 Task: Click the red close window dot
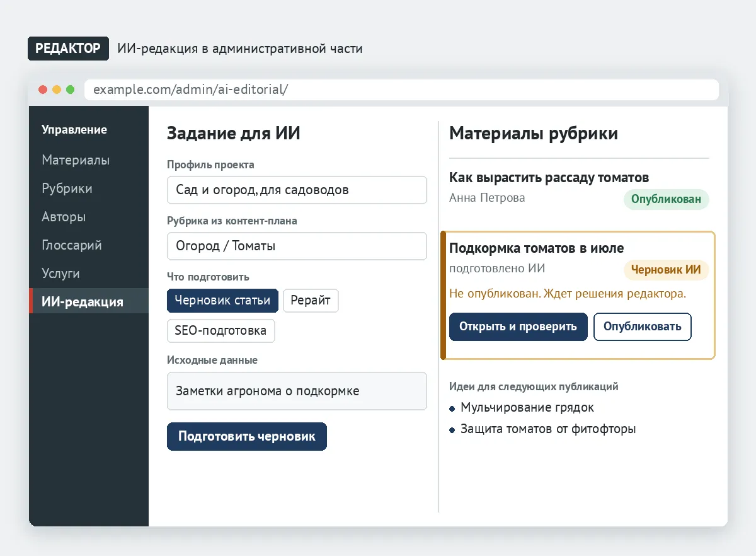43,90
